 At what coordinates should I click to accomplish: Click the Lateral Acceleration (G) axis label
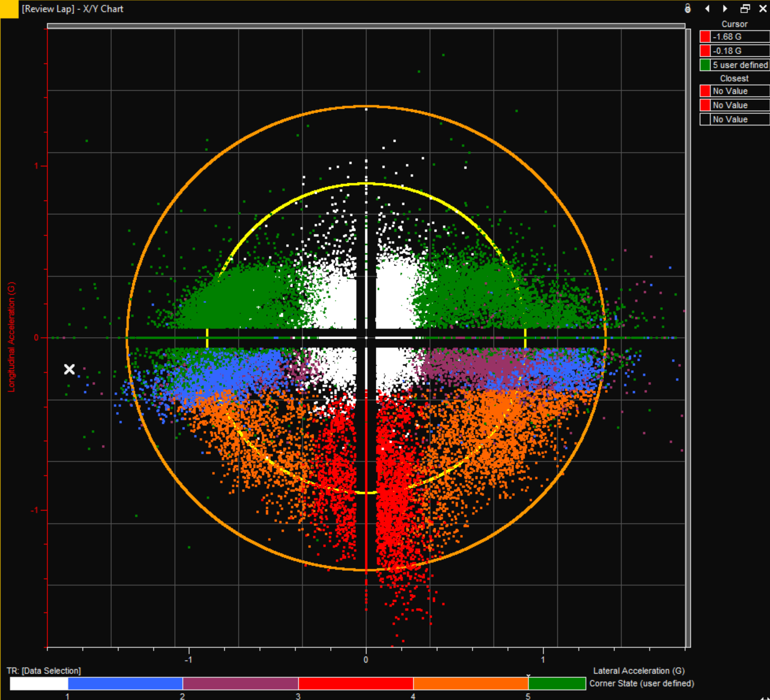click(638, 671)
